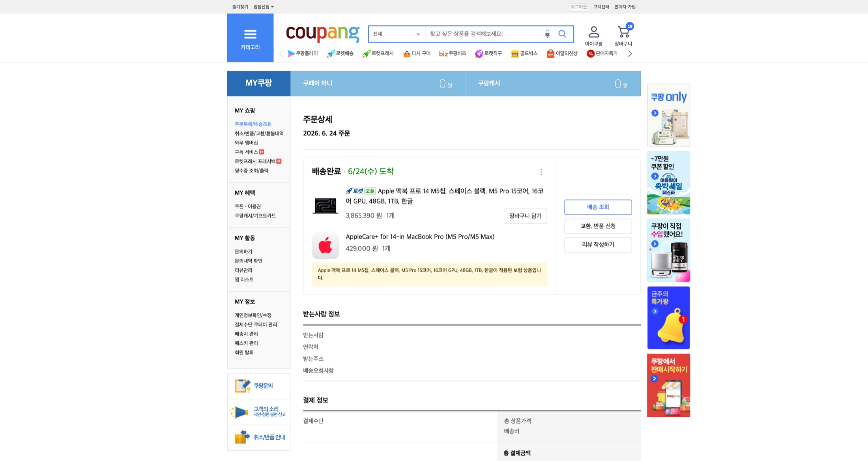
Task: Click the 로그아웃 button
Action: (579, 7)
